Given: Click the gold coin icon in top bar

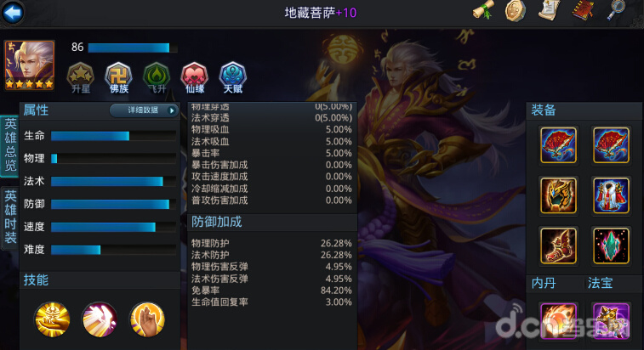Looking at the screenshot, I should 516,10.
